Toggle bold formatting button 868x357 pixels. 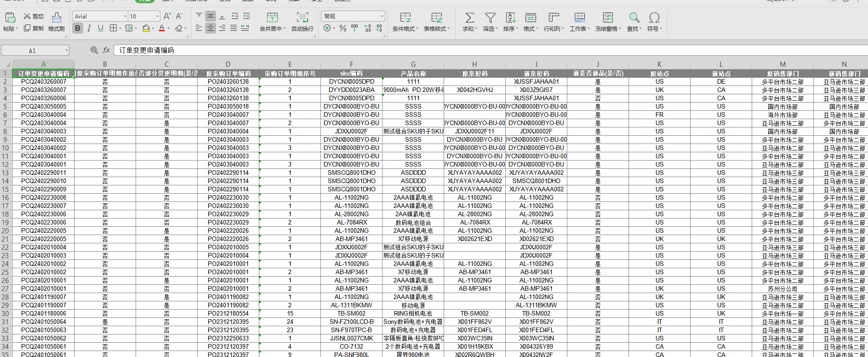[x=78, y=29]
